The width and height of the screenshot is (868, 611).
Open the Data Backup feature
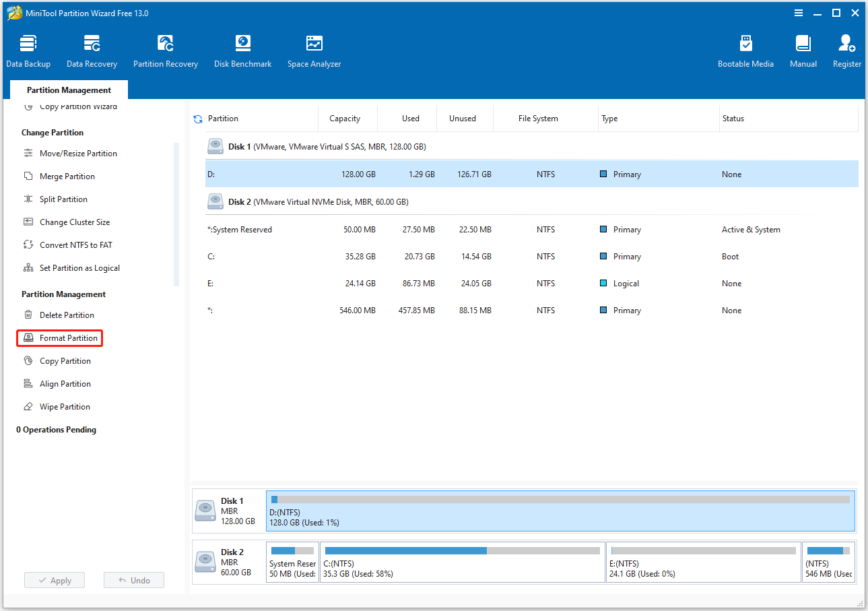coord(28,51)
